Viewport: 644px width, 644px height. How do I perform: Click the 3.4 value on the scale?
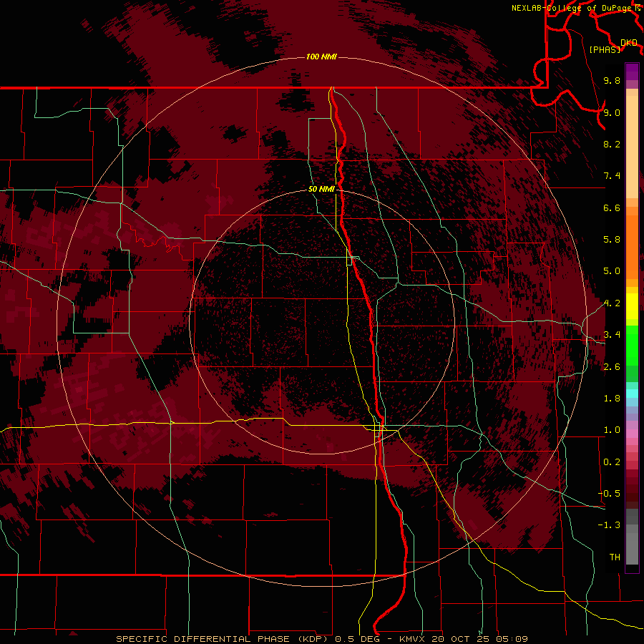[x=612, y=335]
